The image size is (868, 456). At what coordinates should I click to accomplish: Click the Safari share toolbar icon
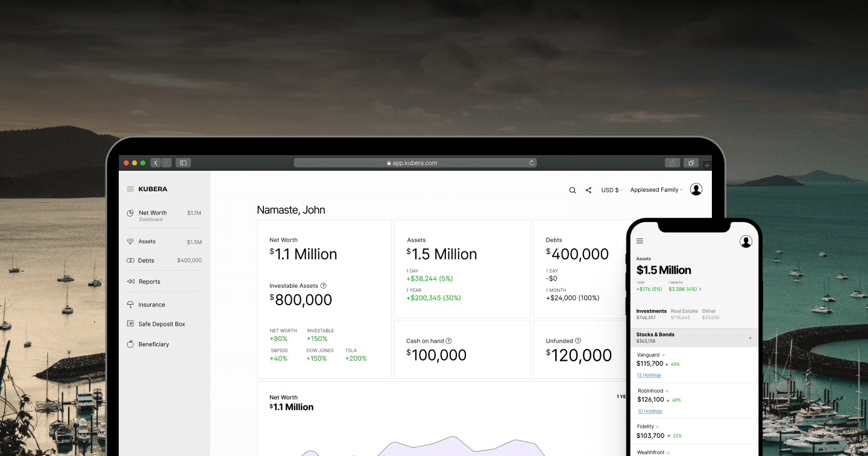click(x=673, y=163)
